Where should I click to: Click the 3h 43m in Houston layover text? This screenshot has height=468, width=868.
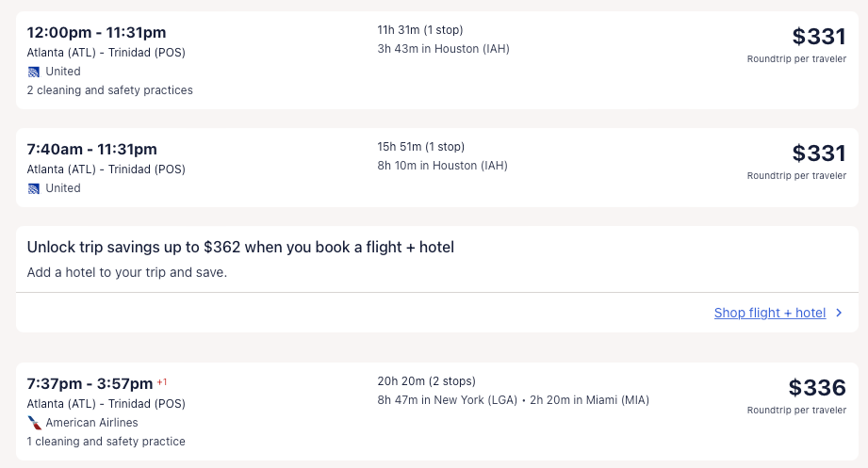(443, 49)
